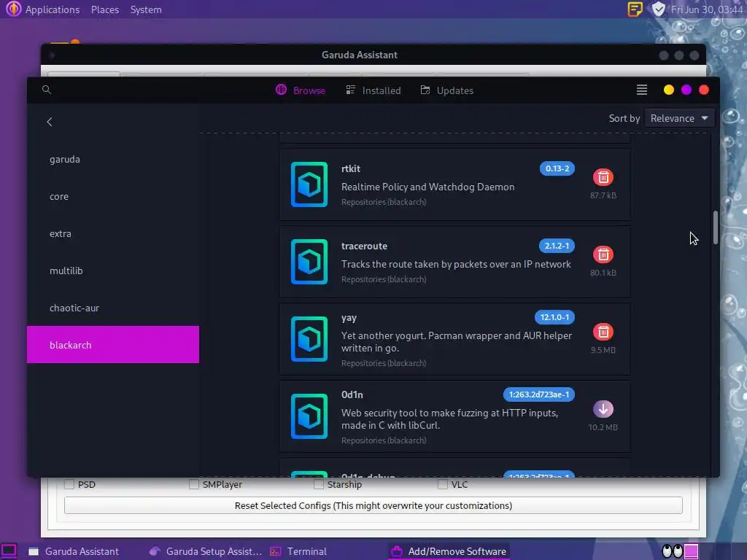Viewport: 747px width, 560px height.
Task: Switch to the Installed tab
Action: [x=373, y=90]
